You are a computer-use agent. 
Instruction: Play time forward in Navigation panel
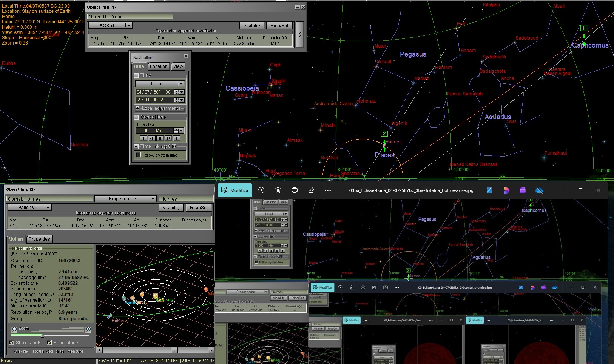coord(177,138)
